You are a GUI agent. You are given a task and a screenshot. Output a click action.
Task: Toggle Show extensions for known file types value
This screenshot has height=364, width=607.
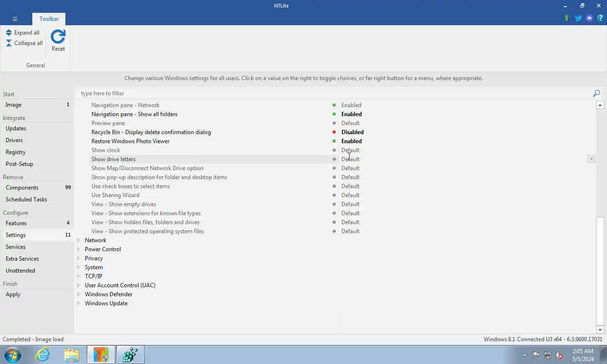(x=350, y=213)
